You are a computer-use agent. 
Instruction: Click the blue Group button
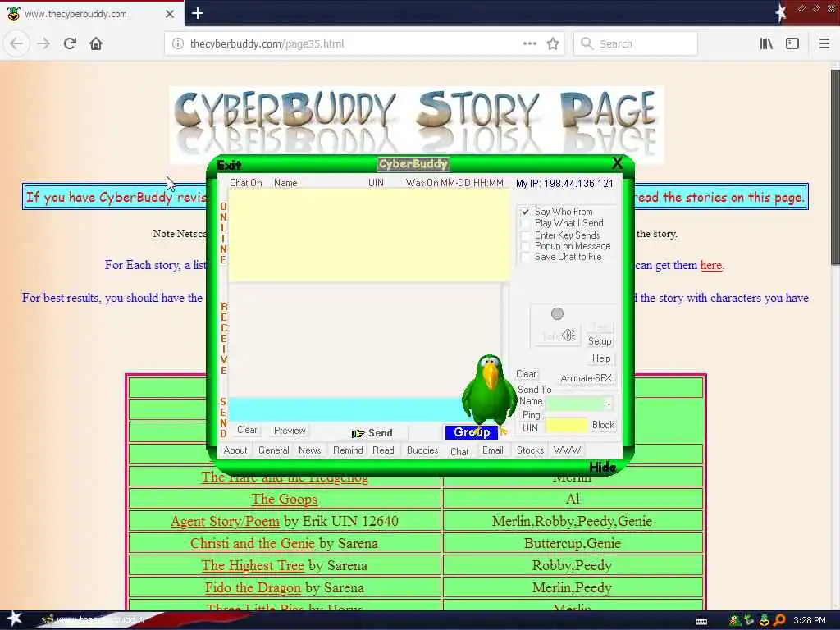[472, 432]
